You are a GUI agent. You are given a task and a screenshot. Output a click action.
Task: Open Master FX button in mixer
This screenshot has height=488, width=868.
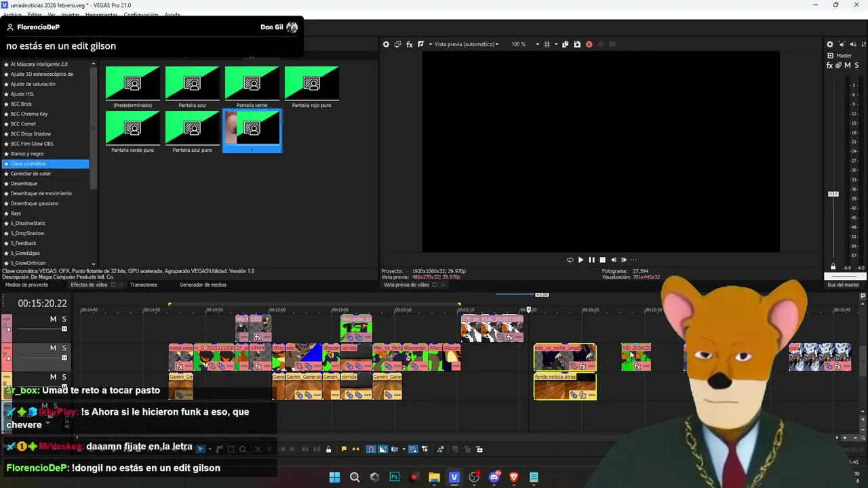coord(830,66)
